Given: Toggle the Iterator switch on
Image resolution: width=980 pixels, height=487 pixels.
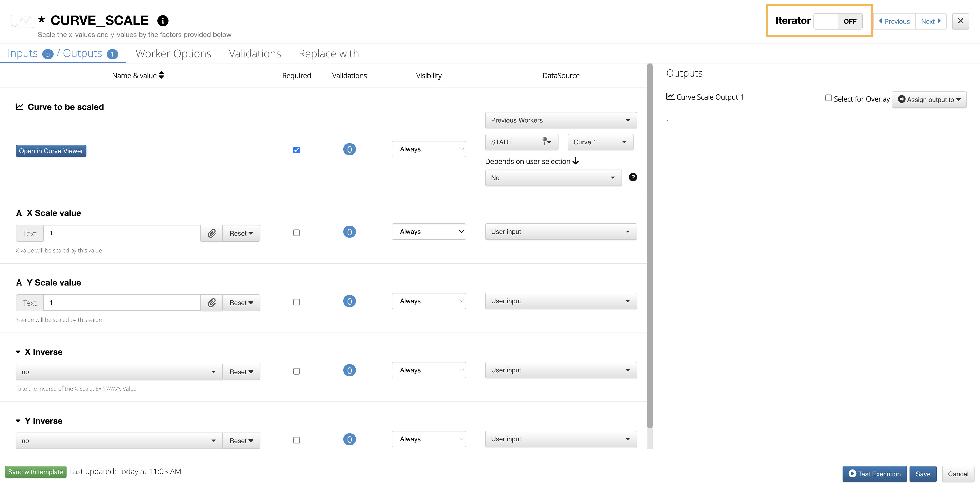Looking at the screenshot, I should pos(838,21).
